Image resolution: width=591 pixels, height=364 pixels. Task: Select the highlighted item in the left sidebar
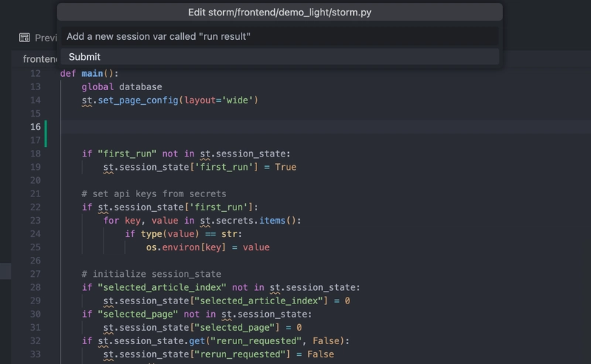(5, 271)
